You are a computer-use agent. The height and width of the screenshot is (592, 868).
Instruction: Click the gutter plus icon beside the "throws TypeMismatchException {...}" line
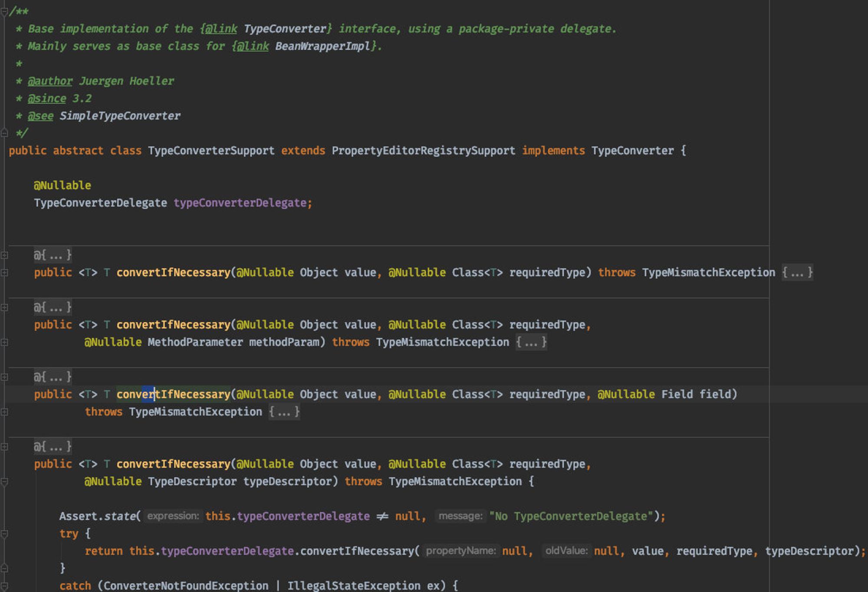(x=4, y=412)
